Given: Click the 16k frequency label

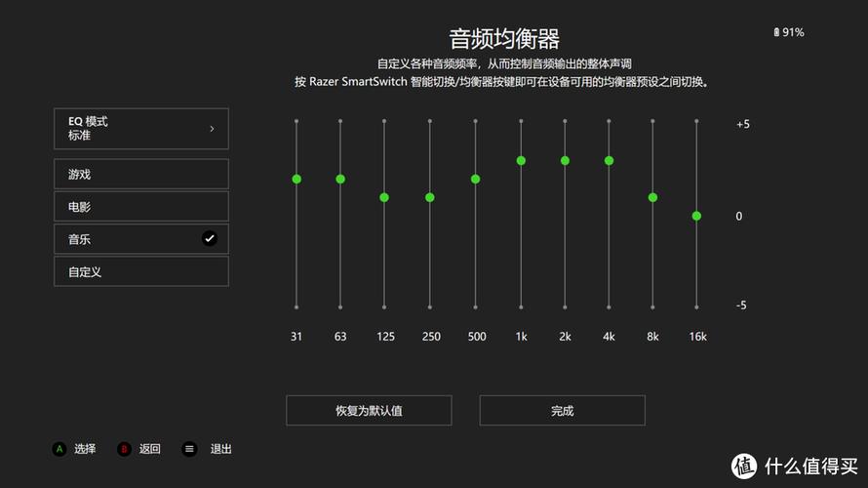Looking at the screenshot, I should [x=697, y=336].
